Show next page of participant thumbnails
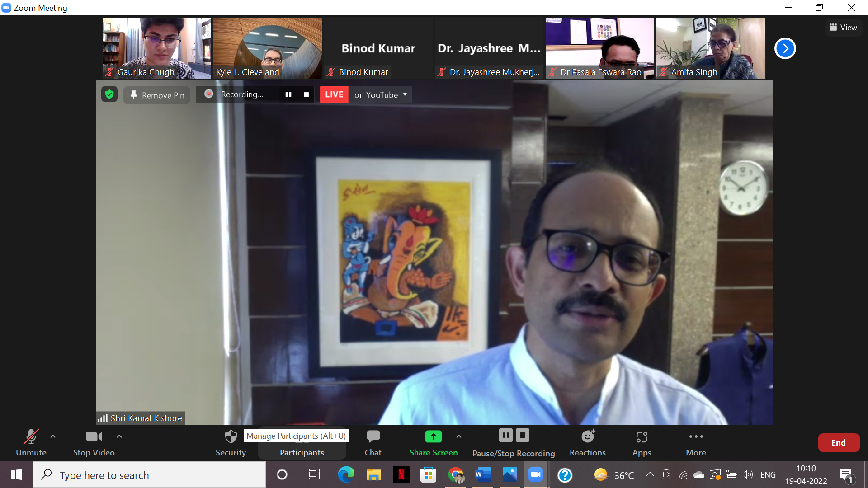Screen dimensions: 868x488 [785, 48]
